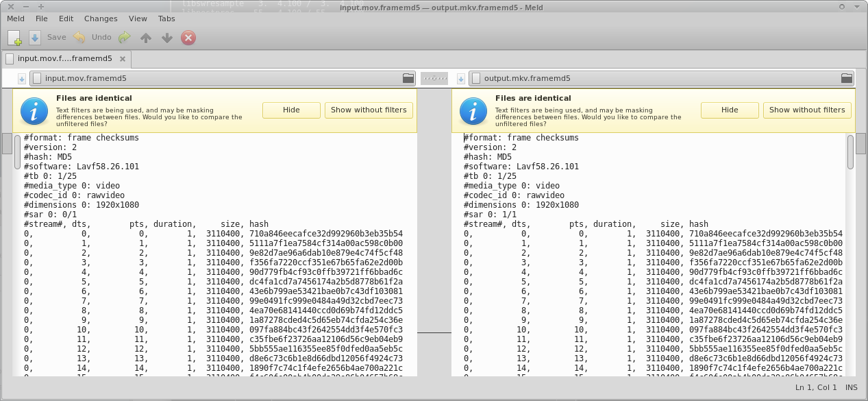Open the Changes menu
868x401 pixels.
pos(101,19)
